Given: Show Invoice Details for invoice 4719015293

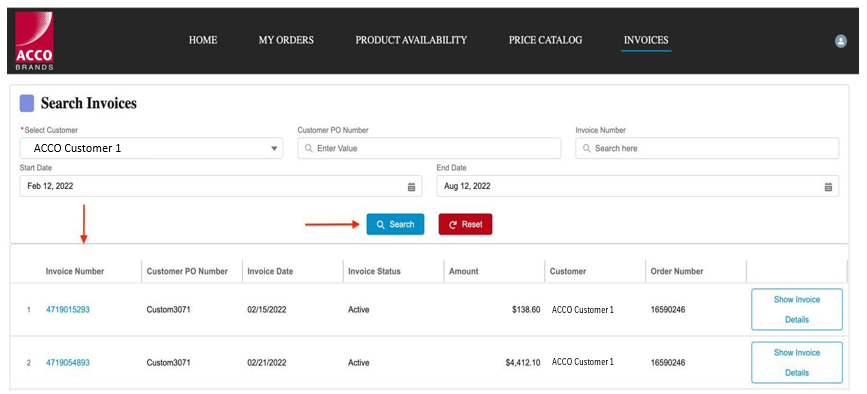Looking at the screenshot, I should click(x=797, y=309).
